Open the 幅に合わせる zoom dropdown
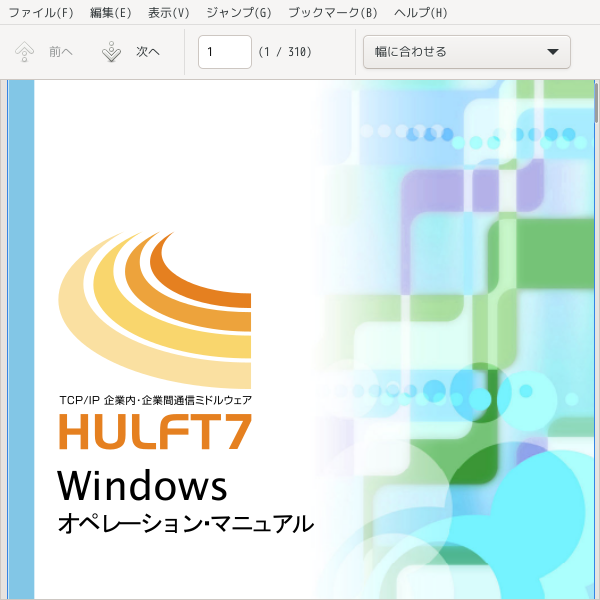 click(x=466, y=52)
